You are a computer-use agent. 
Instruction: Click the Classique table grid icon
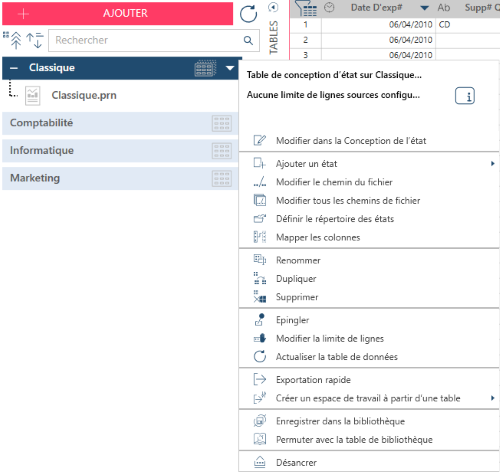205,68
